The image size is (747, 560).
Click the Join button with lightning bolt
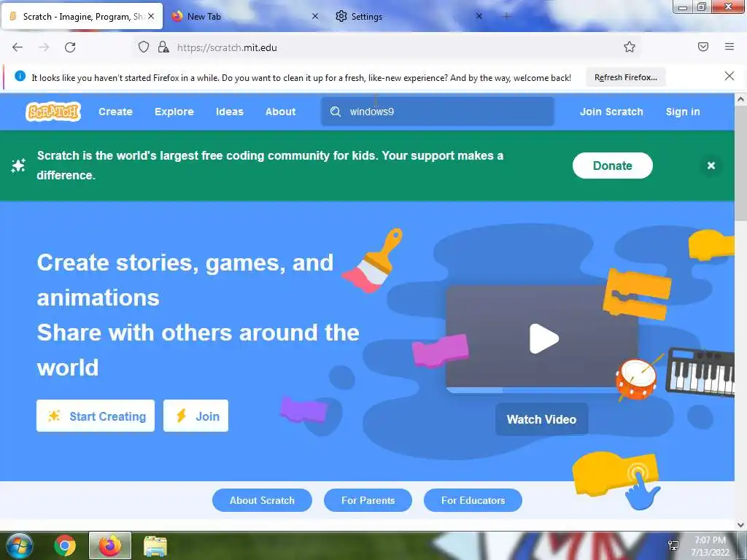[196, 416]
